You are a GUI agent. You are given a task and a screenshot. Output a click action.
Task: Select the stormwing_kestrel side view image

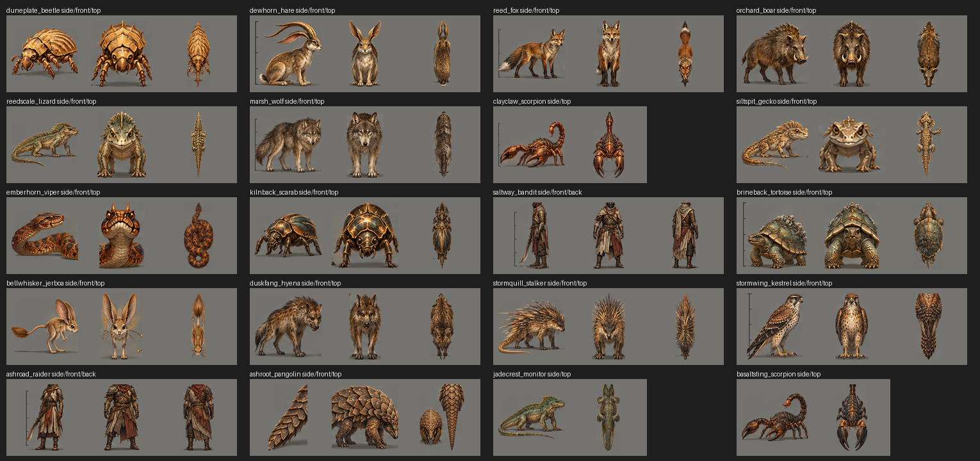pos(775,327)
